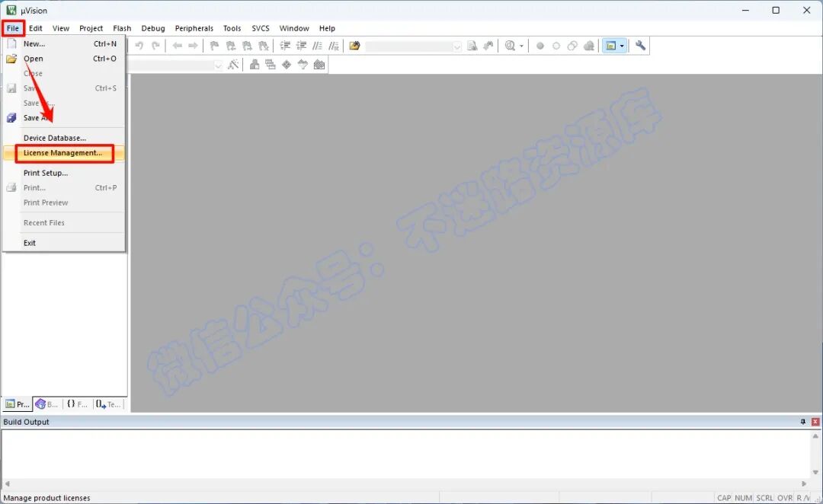
Task: Click inside the find text input field
Action: point(409,46)
